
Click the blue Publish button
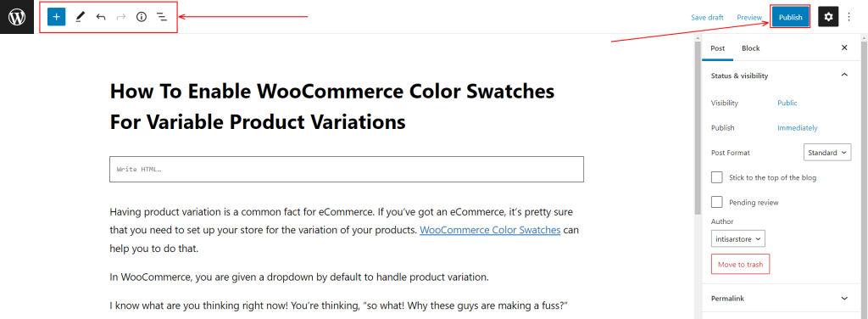pyautogui.click(x=791, y=17)
